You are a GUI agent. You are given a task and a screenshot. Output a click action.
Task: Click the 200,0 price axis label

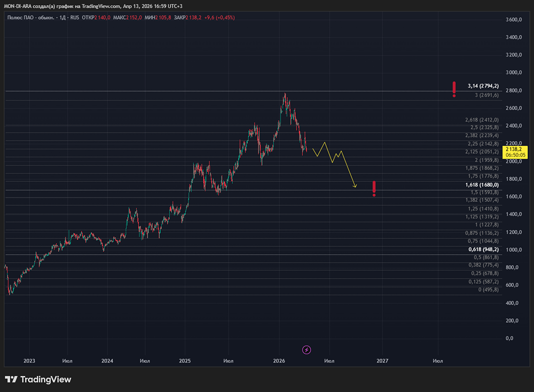(x=512, y=320)
